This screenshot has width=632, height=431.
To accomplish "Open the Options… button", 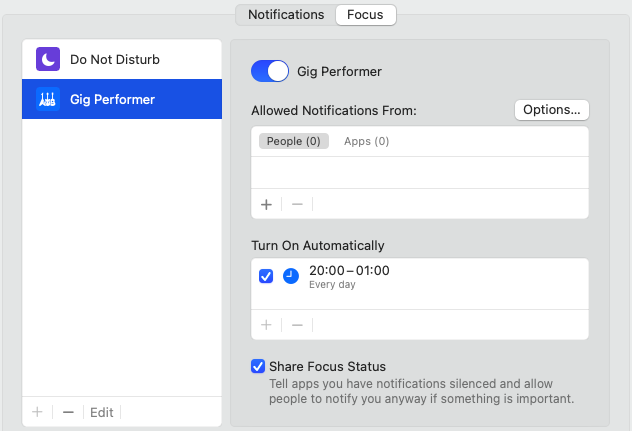I will 552,110.
